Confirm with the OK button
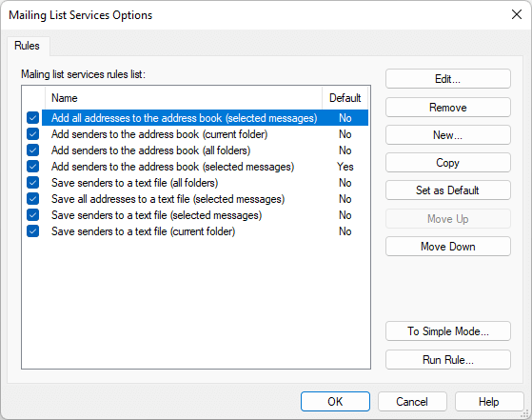532x420 pixels. [335, 402]
